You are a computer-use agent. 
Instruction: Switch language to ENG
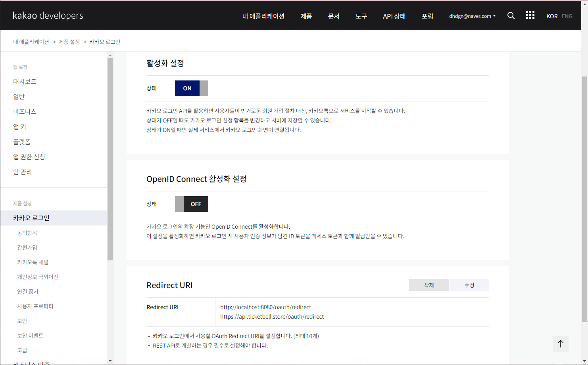pyautogui.click(x=567, y=16)
